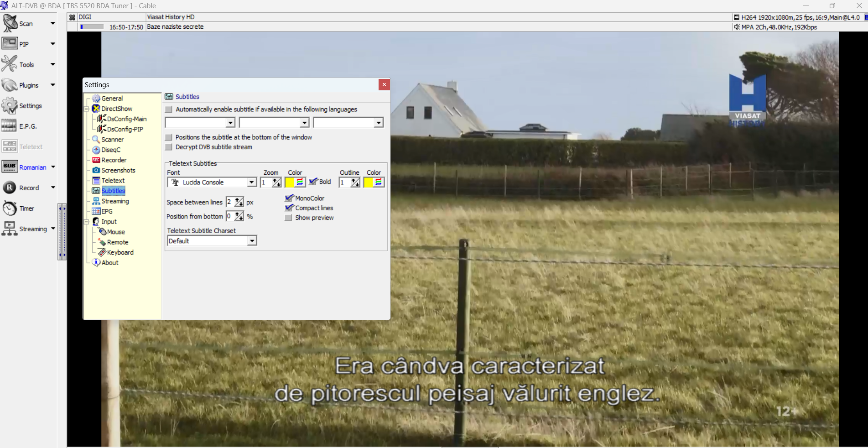This screenshot has width=868, height=448.
Task: Click the Teletext icon in sidebar
Action: tap(10, 146)
